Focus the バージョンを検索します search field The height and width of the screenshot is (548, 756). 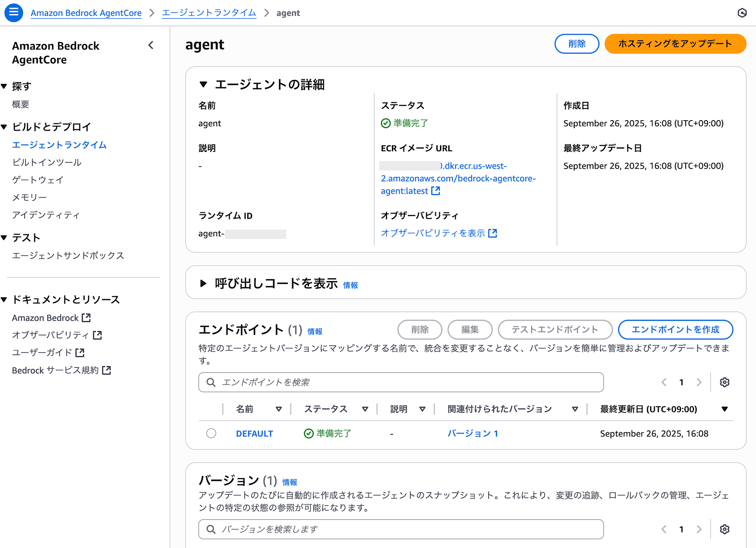click(401, 529)
